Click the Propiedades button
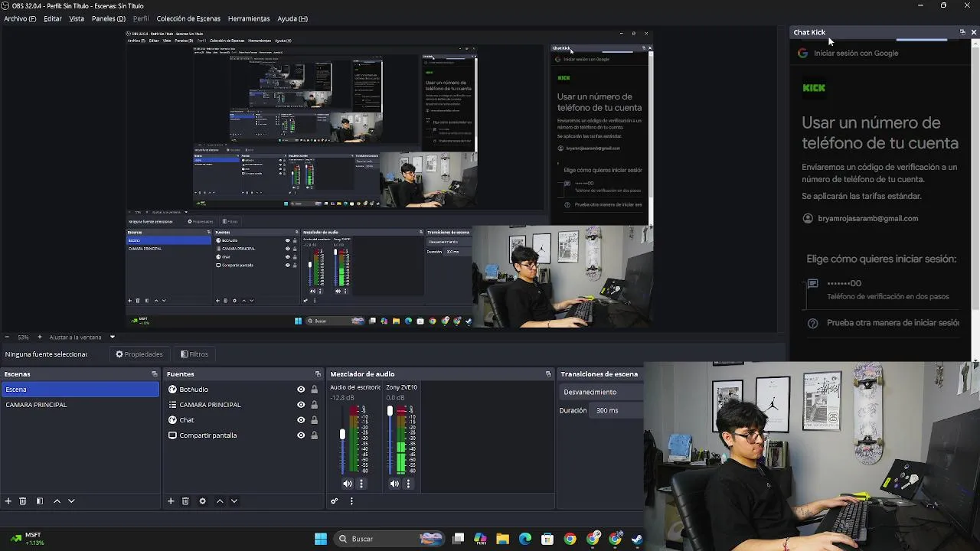The width and height of the screenshot is (980, 551). 139,354
